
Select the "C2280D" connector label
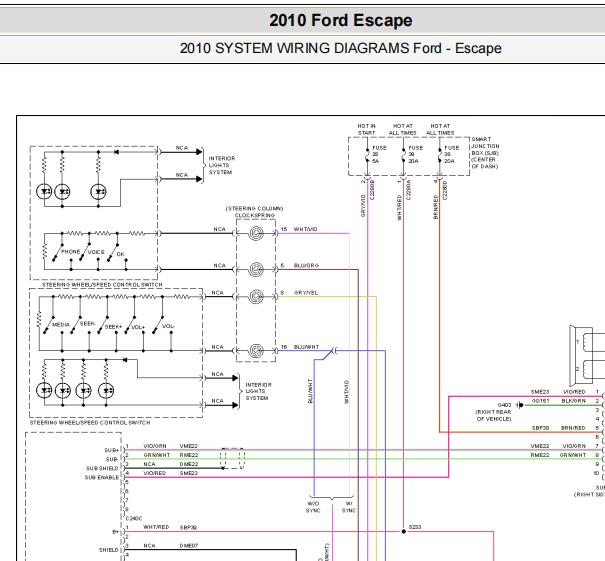(x=445, y=190)
